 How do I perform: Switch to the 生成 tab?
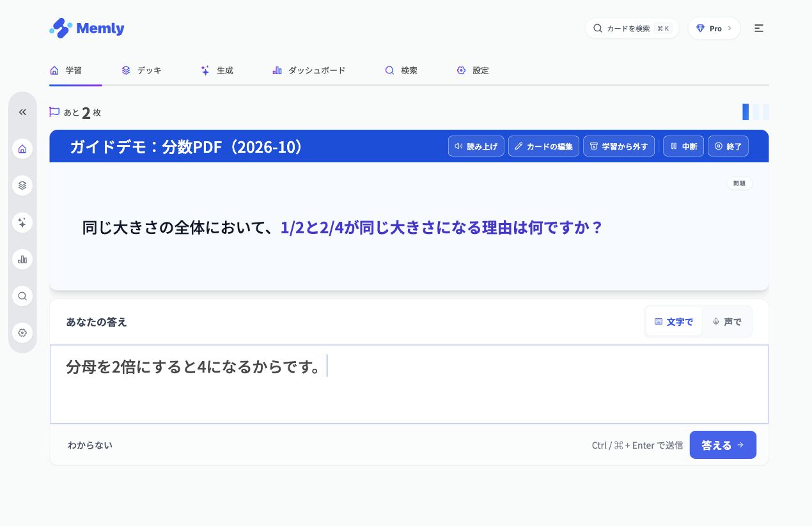[217, 70]
